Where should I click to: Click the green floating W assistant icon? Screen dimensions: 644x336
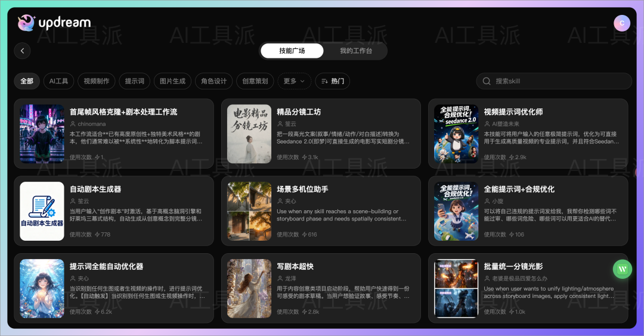point(623,269)
